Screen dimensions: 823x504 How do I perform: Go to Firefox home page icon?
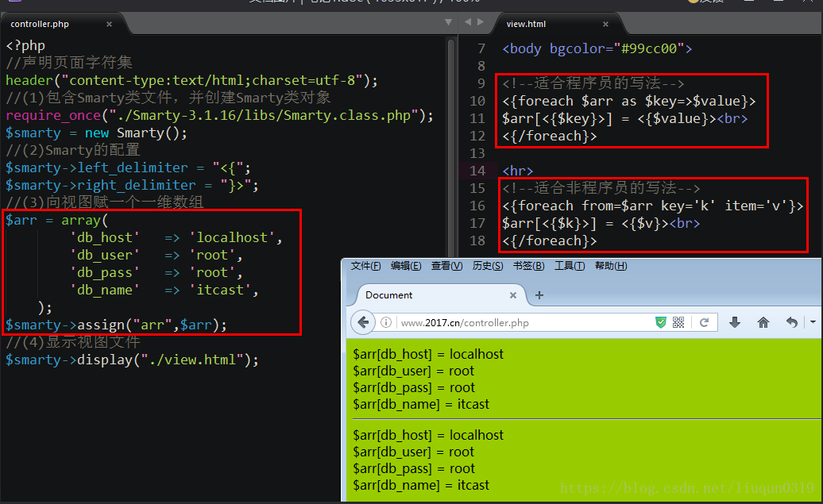pyautogui.click(x=763, y=322)
